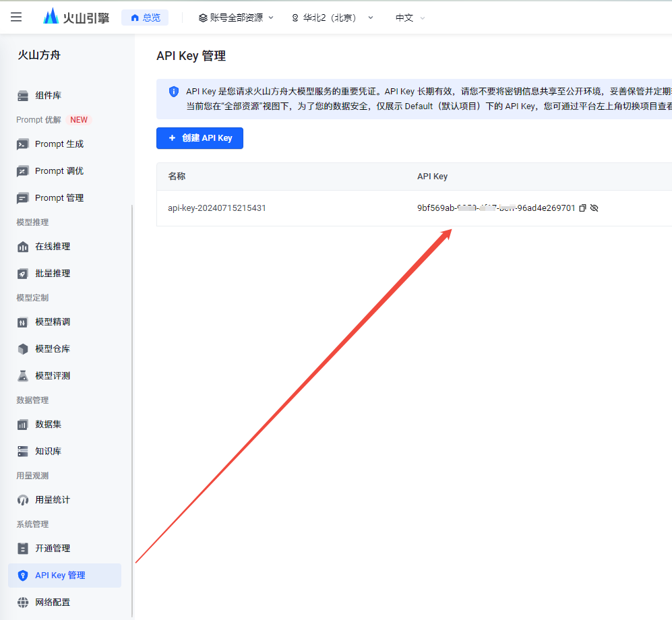
Task: Open 组件库 in the sidebar
Action: pos(48,96)
